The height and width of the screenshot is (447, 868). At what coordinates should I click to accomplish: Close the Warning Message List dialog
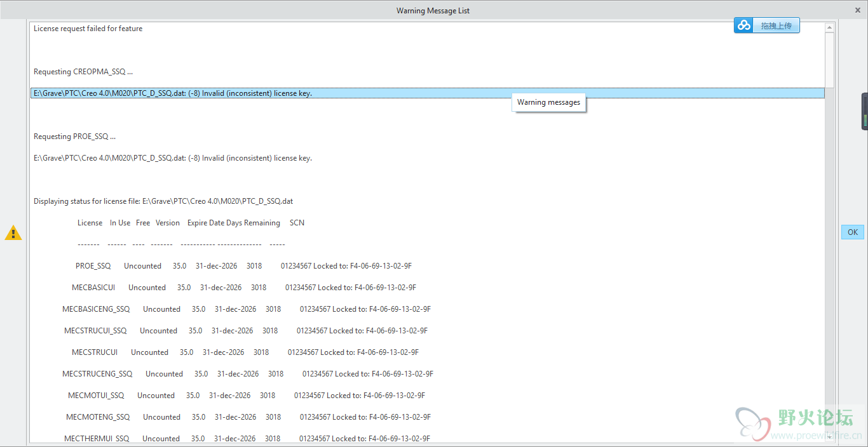click(x=858, y=10)
